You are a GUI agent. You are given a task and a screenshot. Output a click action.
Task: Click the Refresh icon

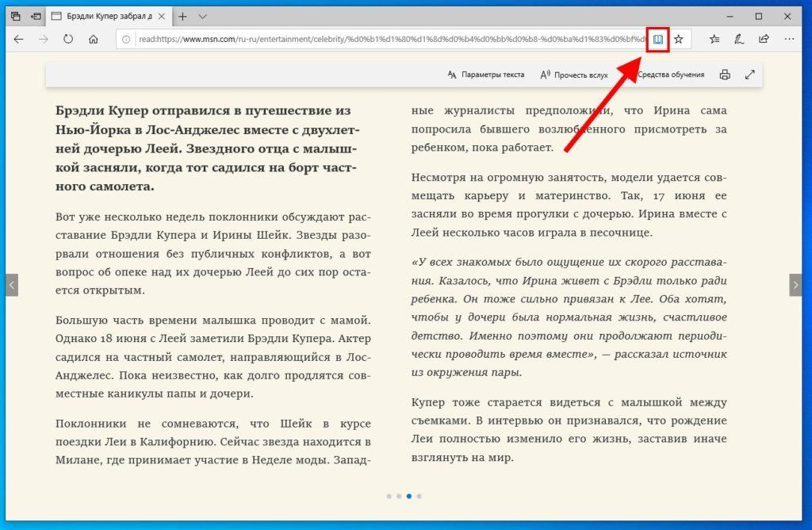point(68,39)
